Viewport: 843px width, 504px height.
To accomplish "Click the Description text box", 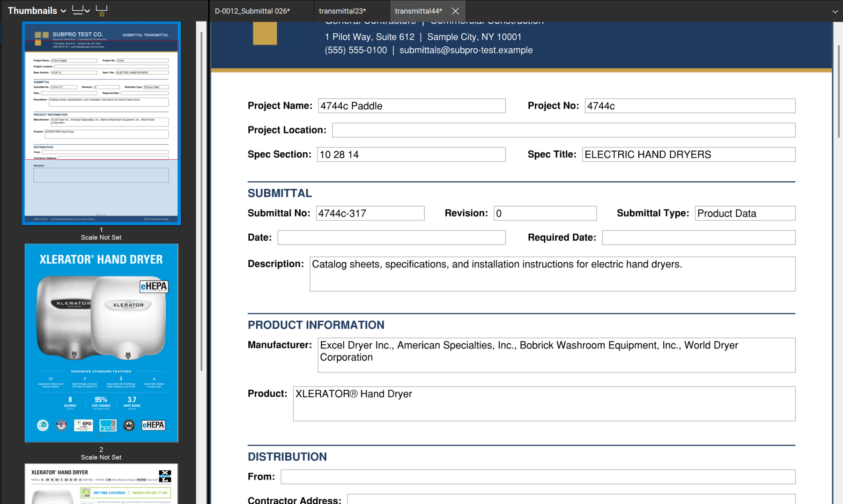I will [552, 274].
